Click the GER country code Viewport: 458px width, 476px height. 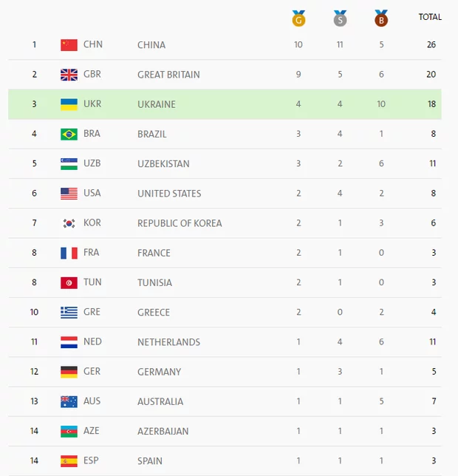tap(92, 372)
